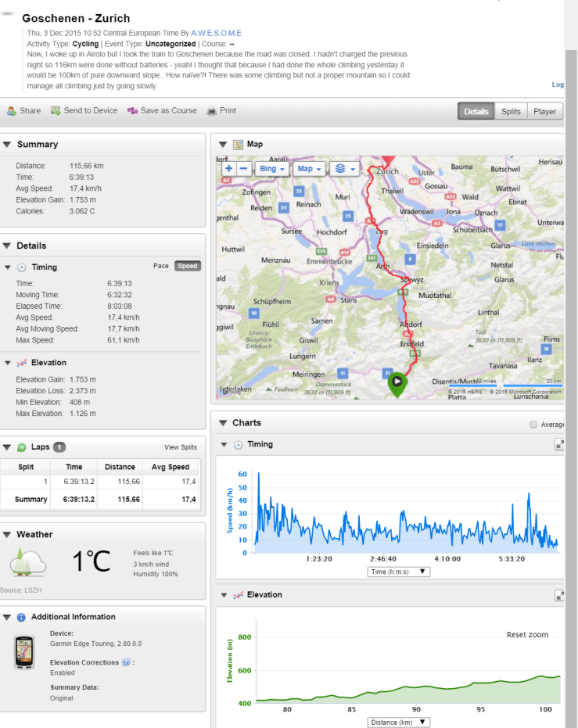
Task: Click View Splits in Laps panel
Action: click(x=181, y=447)
